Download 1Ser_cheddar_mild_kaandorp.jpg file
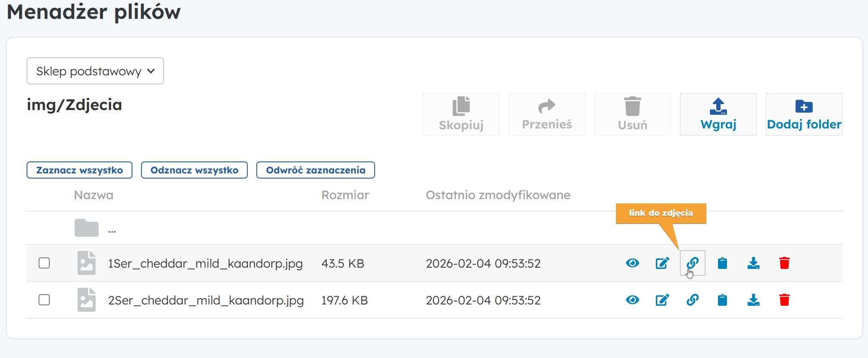 [753, 263]
